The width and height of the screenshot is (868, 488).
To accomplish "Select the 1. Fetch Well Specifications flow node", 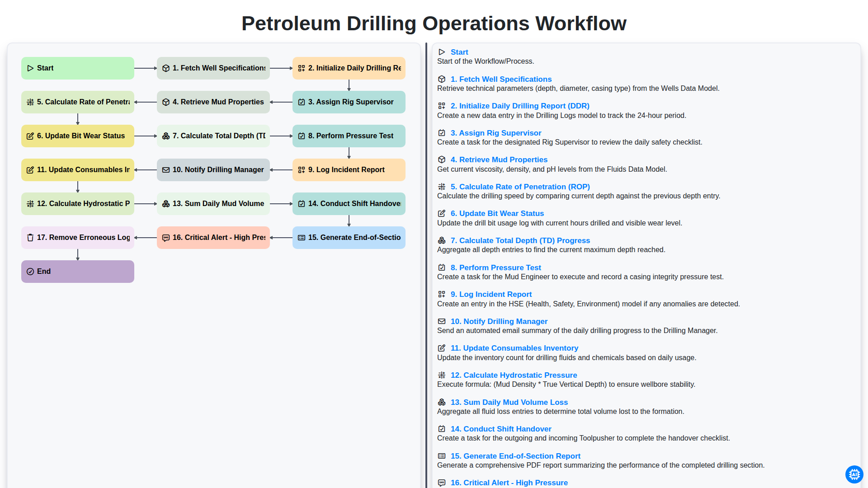I will click(213, 68).
